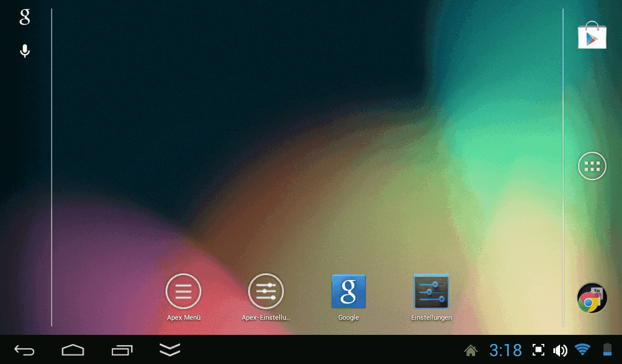Click the green house status icon
This screenshot has height=364, width=622.
click(471, 351)
